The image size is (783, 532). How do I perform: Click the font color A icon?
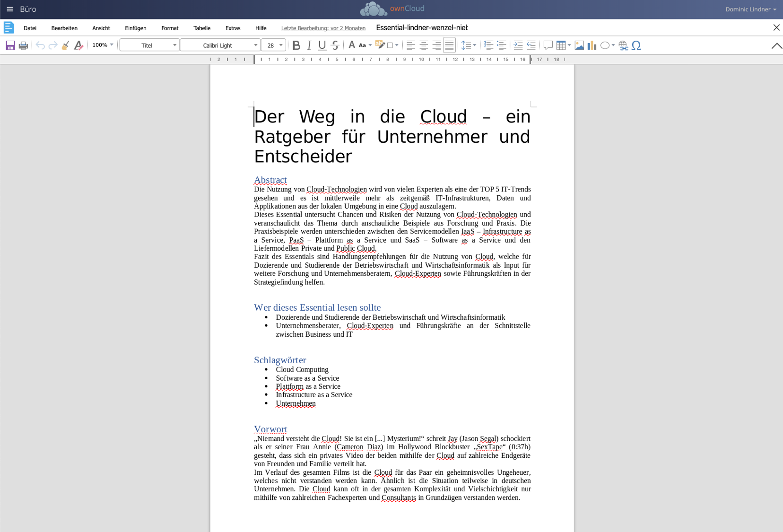[352, 45]
